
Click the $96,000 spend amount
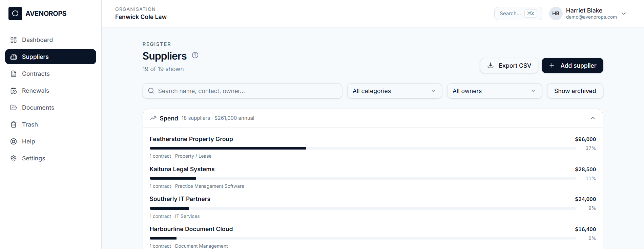pyautogui.click(x=585, y=139)
